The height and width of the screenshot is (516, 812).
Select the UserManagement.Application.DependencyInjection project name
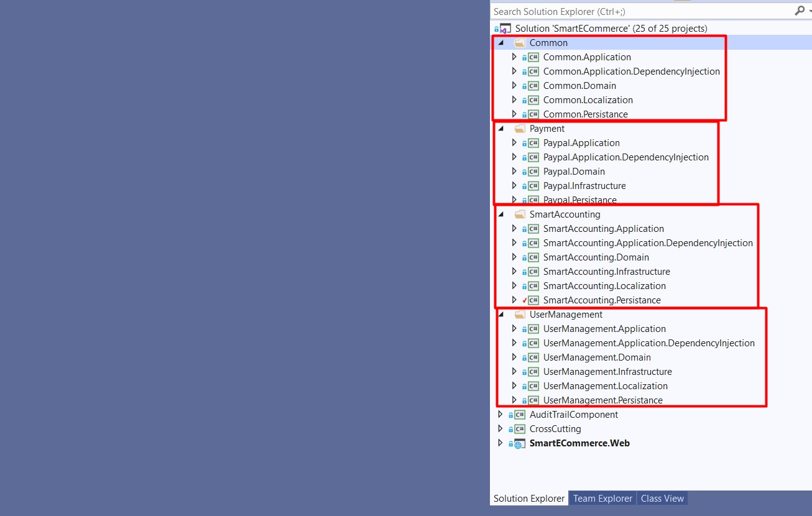point(649,343)
